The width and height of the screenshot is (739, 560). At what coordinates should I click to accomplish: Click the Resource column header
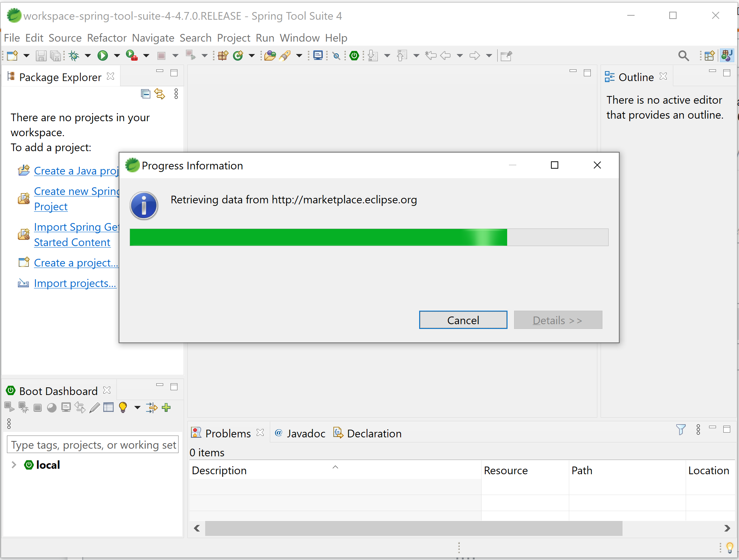[x=525, y=470]
